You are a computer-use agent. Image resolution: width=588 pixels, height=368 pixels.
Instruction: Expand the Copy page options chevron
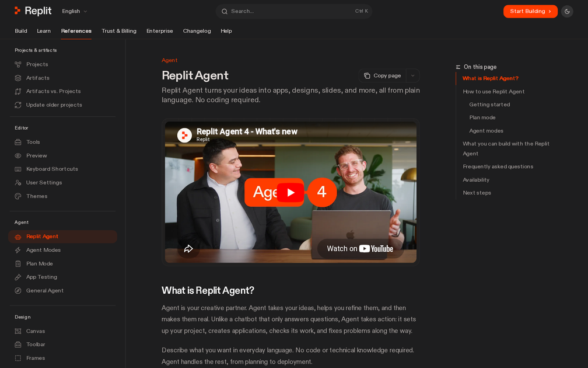(x=412, y=76)
